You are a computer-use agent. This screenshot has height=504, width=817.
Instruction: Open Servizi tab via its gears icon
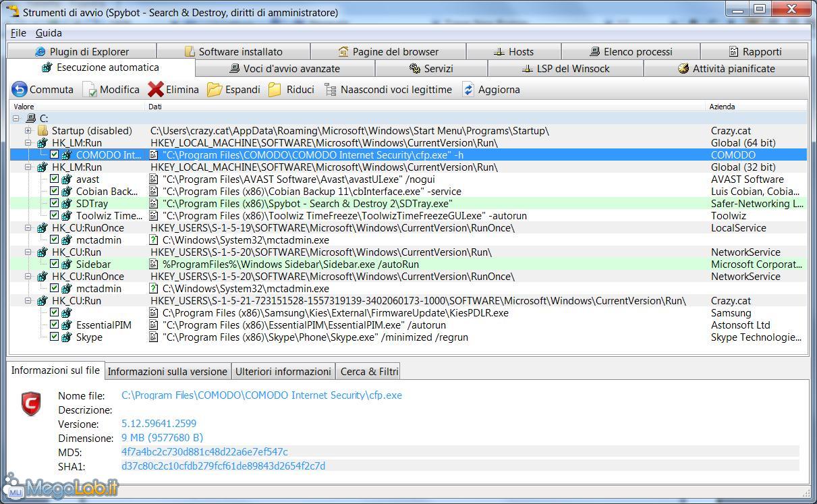point(415,68)
